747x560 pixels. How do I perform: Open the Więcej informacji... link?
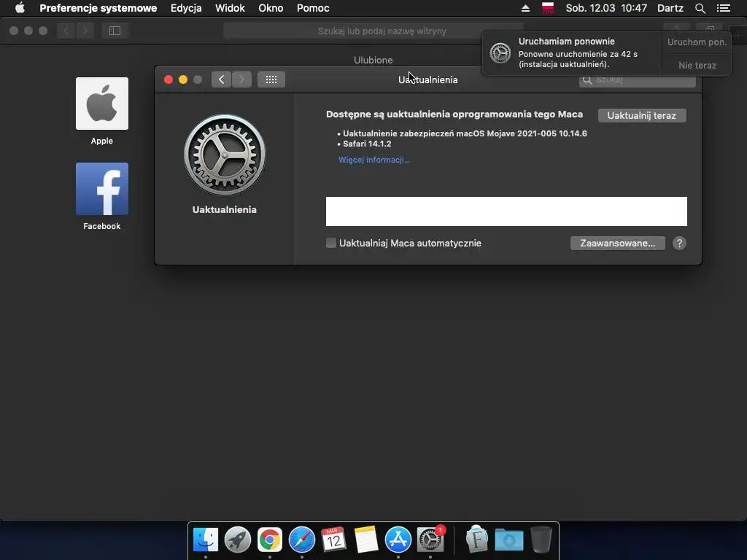click(374, 160)
